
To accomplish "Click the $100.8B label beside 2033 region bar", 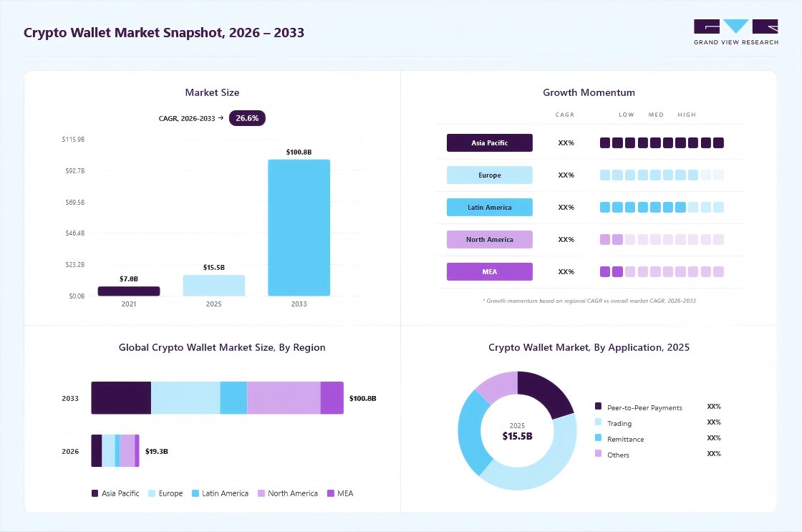I will pyautogui.click(x=362, y=398).
